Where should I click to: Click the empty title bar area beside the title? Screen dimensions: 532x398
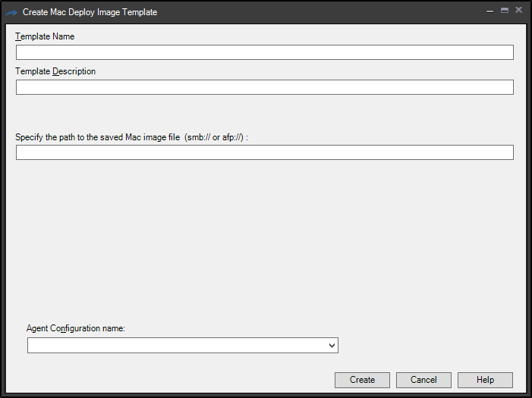pyautogui.click(x=319, y=12)
